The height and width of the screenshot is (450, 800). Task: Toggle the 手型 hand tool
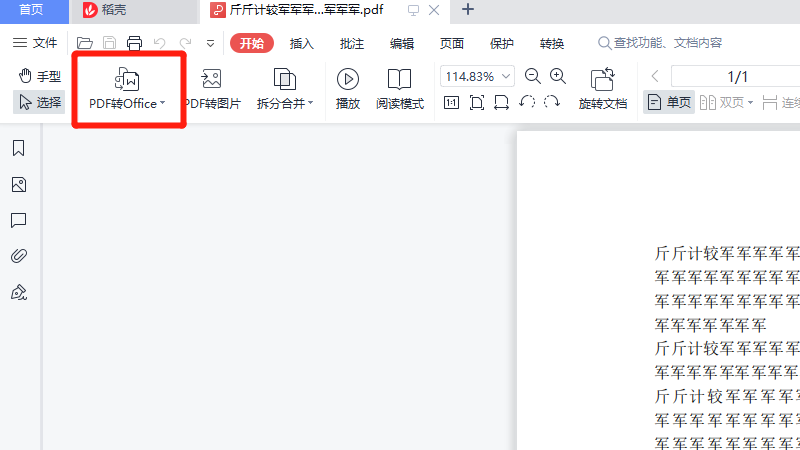coord(40,76)
